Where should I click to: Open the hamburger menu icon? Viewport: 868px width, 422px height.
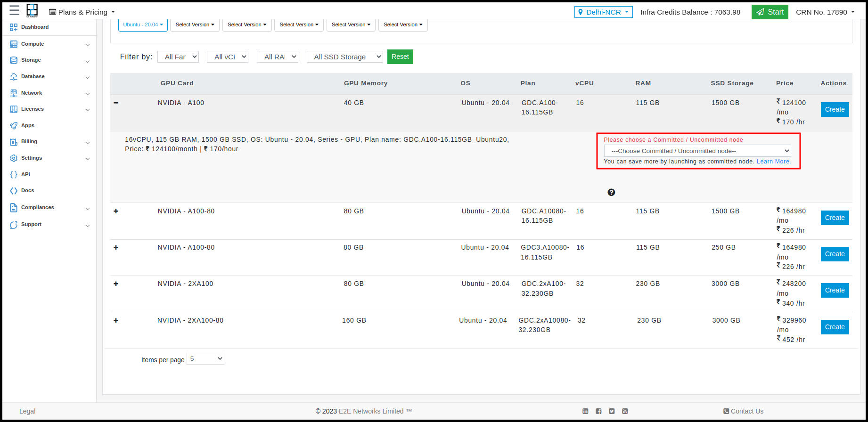tap(15, 10)
